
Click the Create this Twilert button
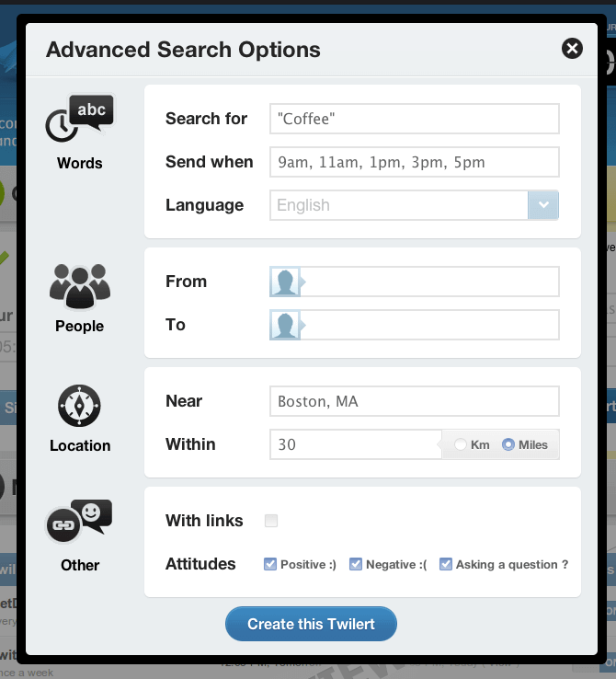311,624
